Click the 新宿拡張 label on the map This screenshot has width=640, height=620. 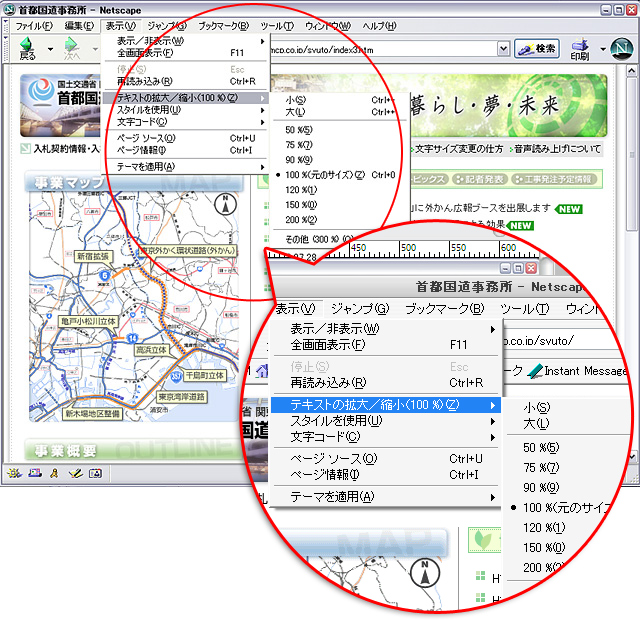[93, 256]
